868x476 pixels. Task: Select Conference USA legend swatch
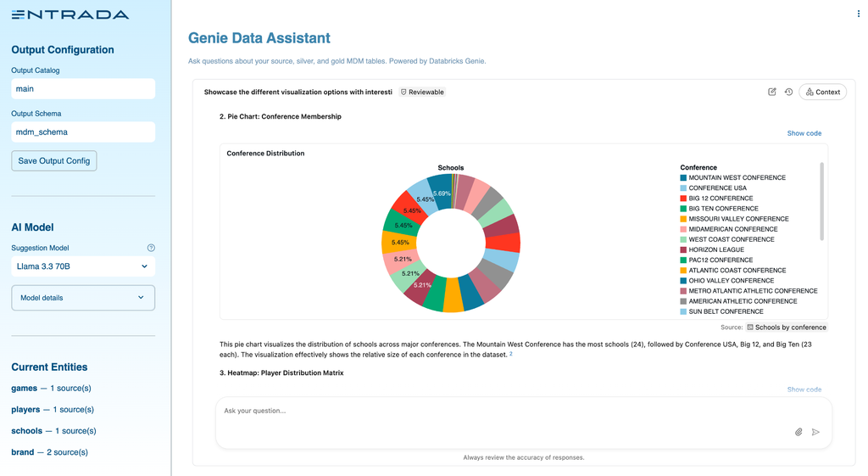pos(683,188)
